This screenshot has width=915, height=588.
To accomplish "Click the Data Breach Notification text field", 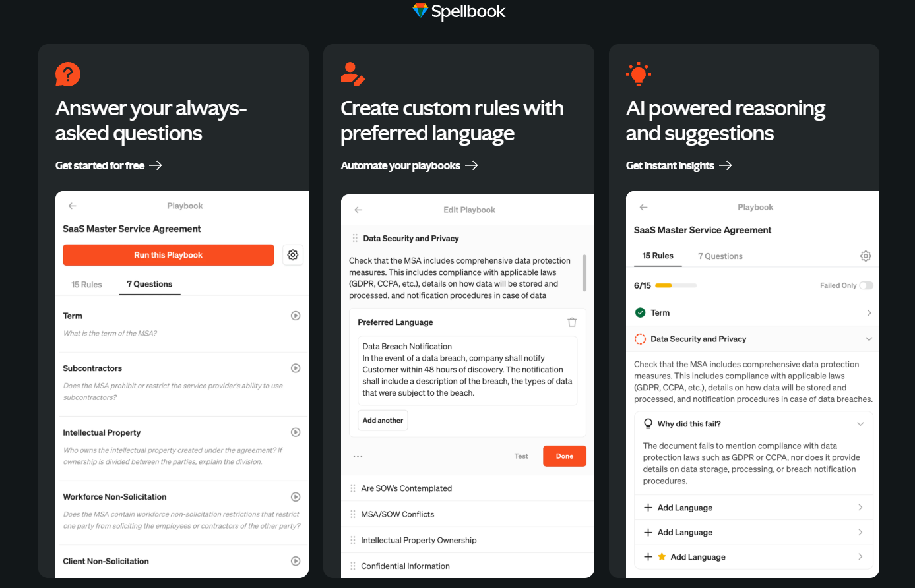I will click(x=468, y=370).
